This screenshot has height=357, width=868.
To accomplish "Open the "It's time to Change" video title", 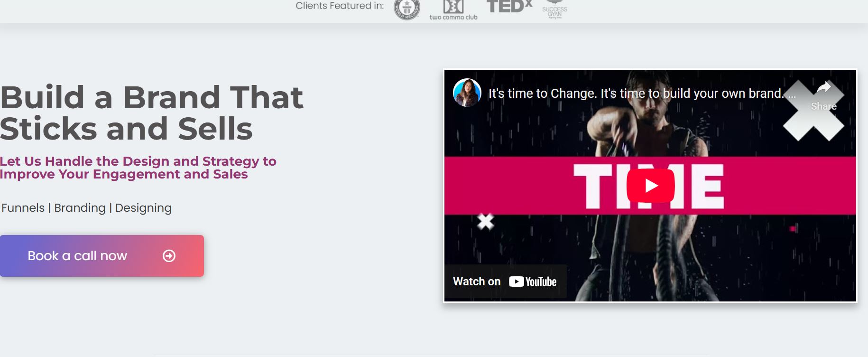I will point(636,94).
